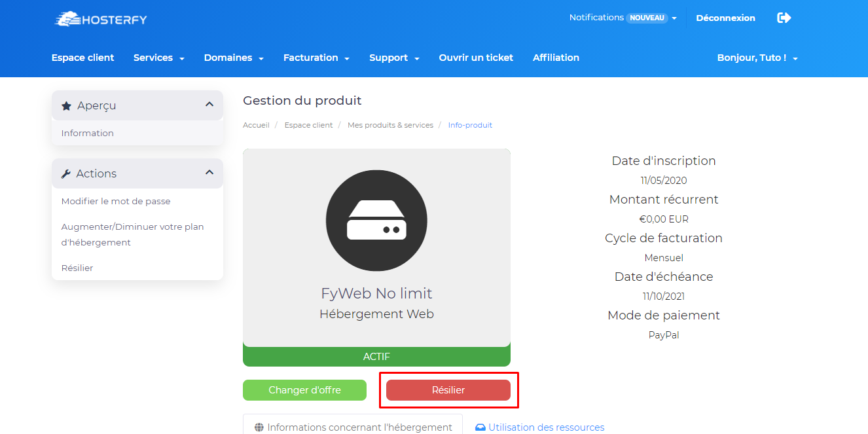868x434 pixels.
Task: Click the Mode de paiement label
Action: [x=664, y=316]
